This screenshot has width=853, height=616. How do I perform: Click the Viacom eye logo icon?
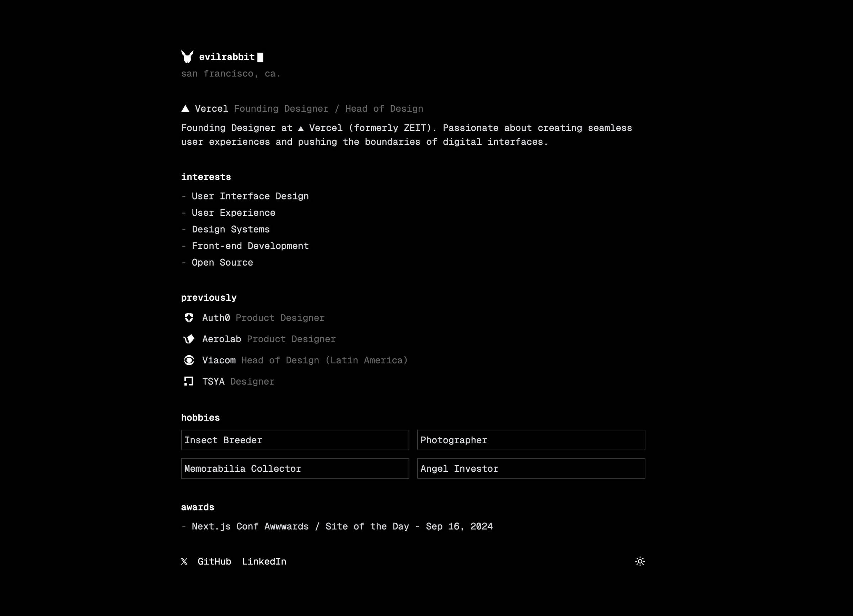point(189,360)
